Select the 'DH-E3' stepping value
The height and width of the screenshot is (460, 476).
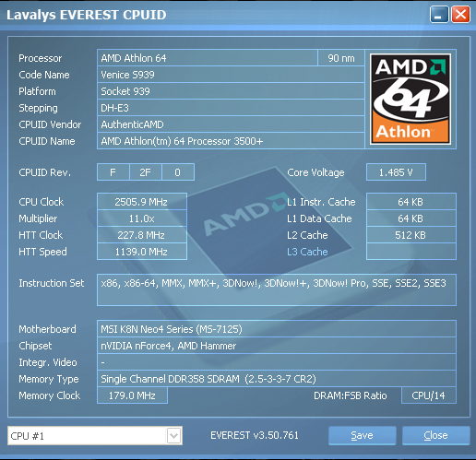[231, 108]
